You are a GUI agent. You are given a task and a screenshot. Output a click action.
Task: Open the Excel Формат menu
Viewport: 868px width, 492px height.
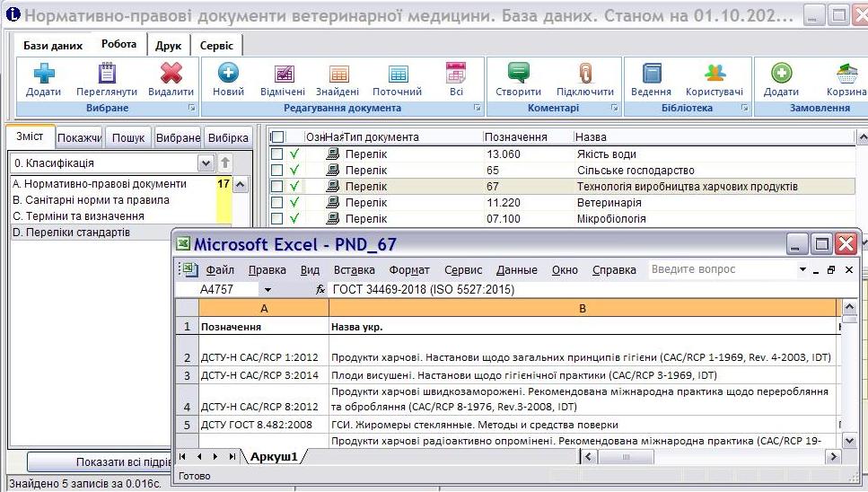[409, 270]
